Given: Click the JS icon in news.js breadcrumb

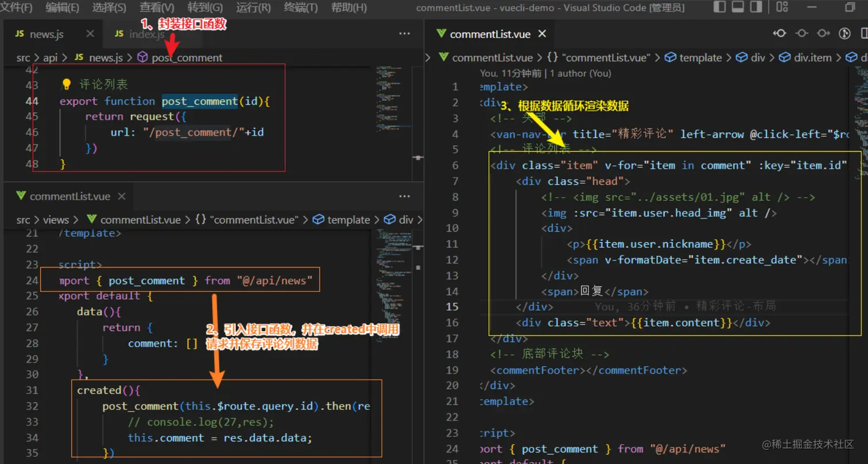Looking at the screenshot, I should click(x=79, y=57).
